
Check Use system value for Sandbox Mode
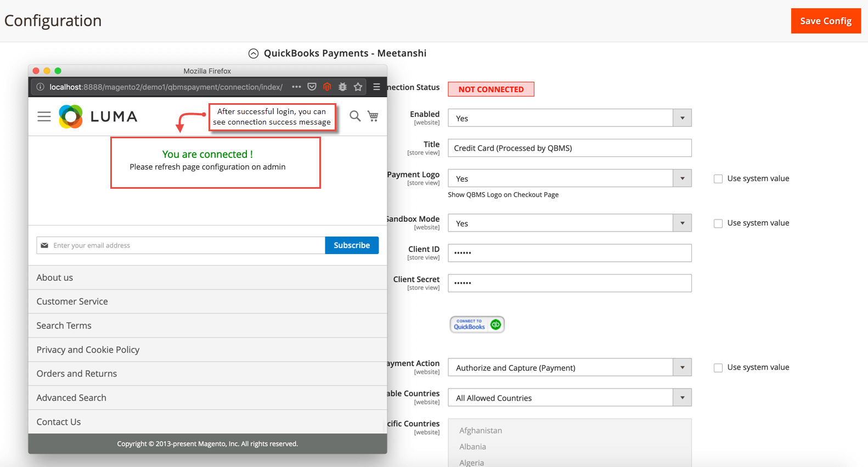tap(718, 223)
